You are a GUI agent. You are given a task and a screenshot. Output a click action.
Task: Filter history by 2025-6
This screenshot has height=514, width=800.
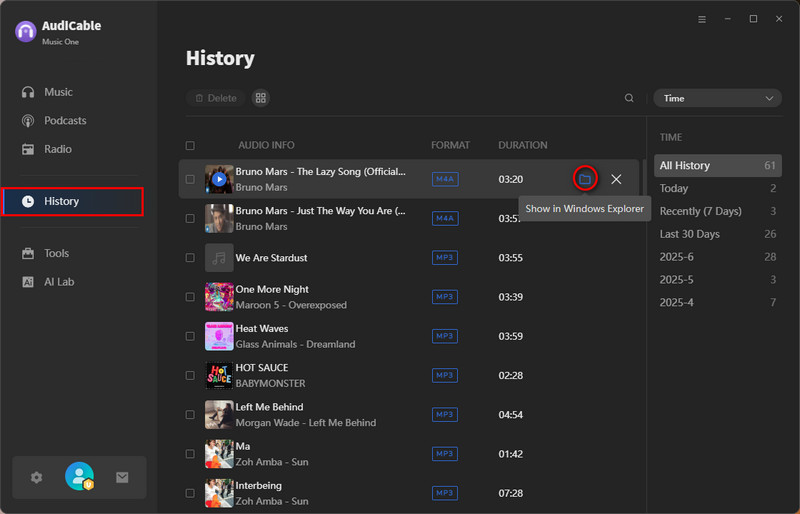pyautogui.click(x=717, y=257)
